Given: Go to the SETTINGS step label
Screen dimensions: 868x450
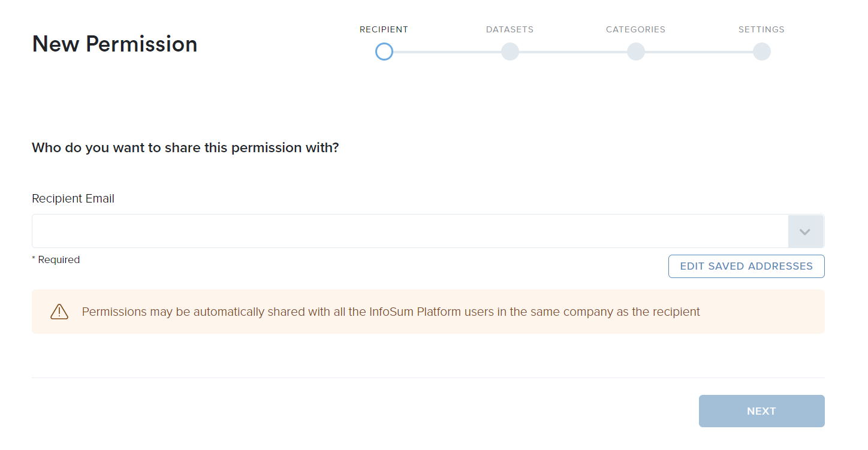Looking at the screenshot, I should [761, 29].
